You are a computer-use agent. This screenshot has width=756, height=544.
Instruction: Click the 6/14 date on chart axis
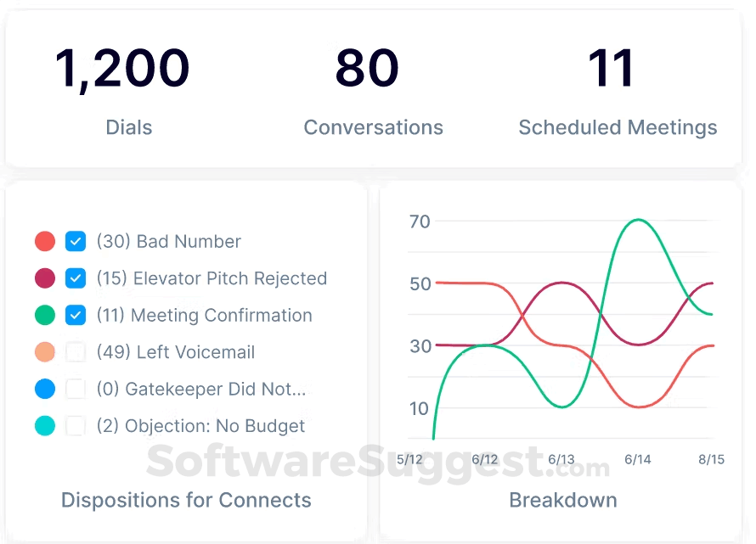click(x=637, y=460)
